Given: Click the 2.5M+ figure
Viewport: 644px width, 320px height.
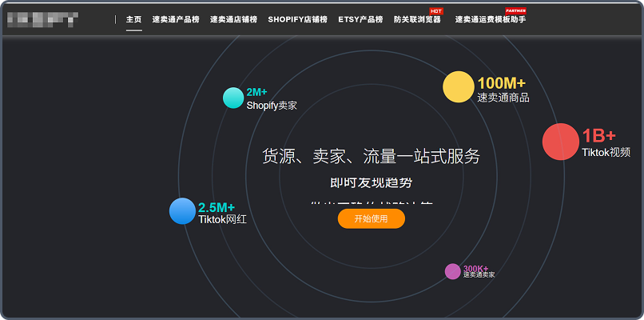Looking at the screenshot, I should tap(217, 207).
